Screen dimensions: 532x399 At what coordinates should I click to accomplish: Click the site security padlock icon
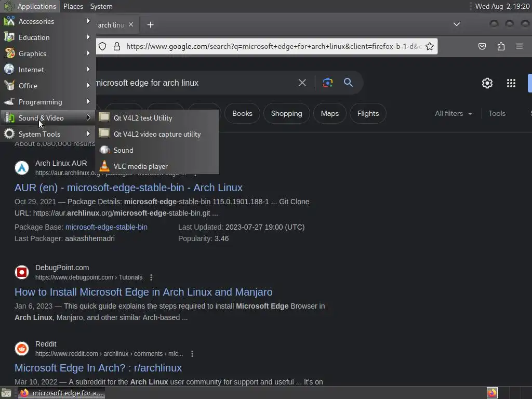click(x=117, y=46)
